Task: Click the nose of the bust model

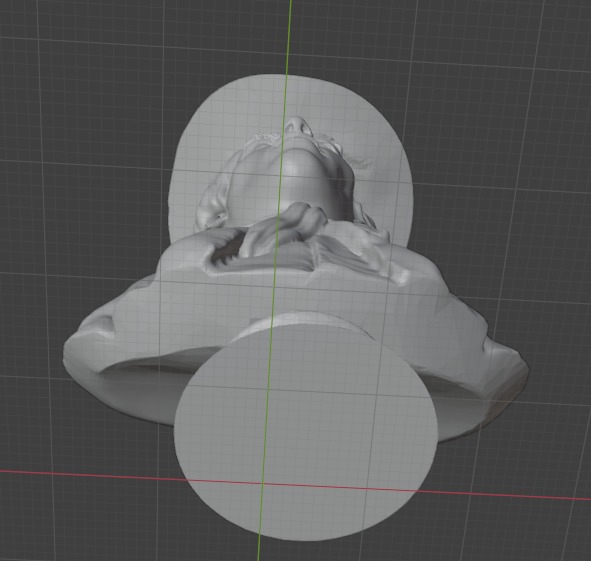Action: click(298, 127)
